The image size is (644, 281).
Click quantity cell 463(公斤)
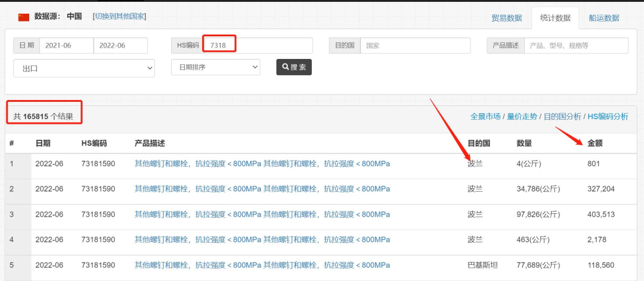click(x=533, y=239)
